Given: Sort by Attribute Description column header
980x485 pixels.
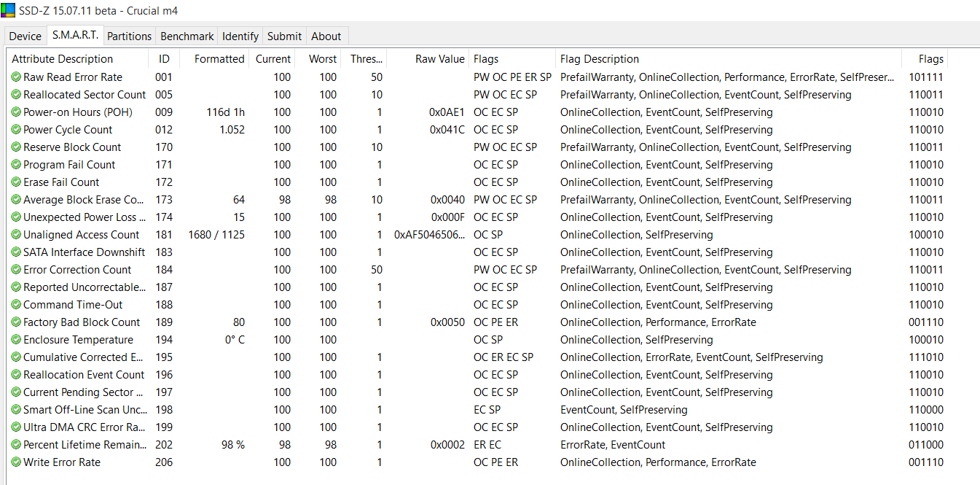Looking at the screenshot, I should tap(77, 59).
